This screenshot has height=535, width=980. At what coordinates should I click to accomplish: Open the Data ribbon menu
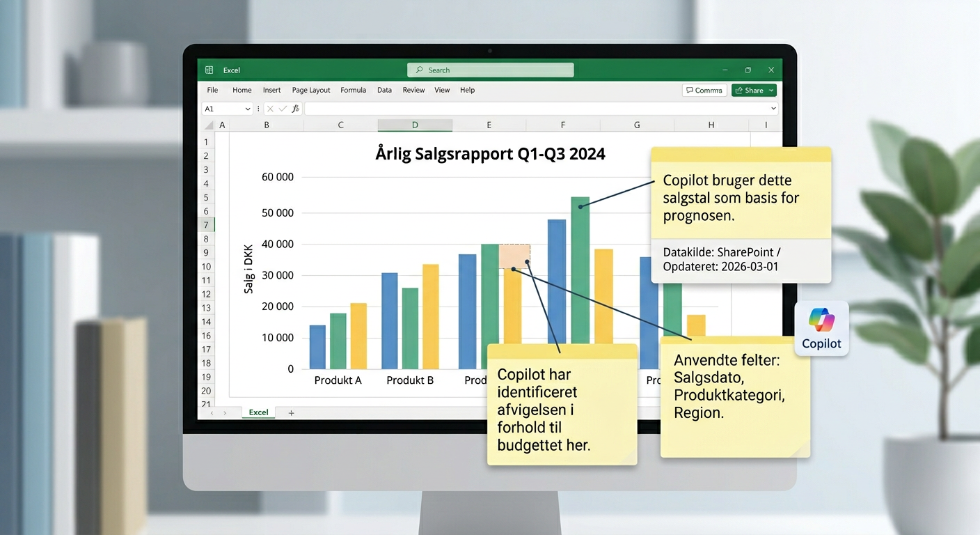coord(384,90)
